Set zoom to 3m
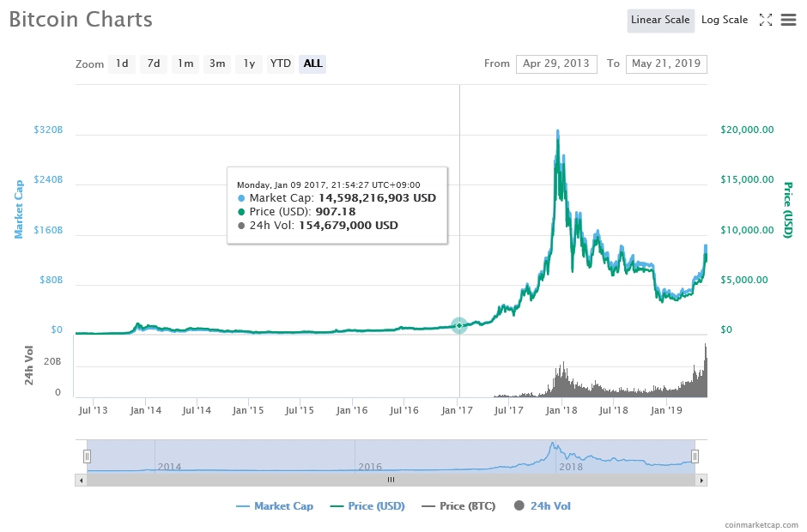This screenshot has width=807, height=532. [217, 63]
